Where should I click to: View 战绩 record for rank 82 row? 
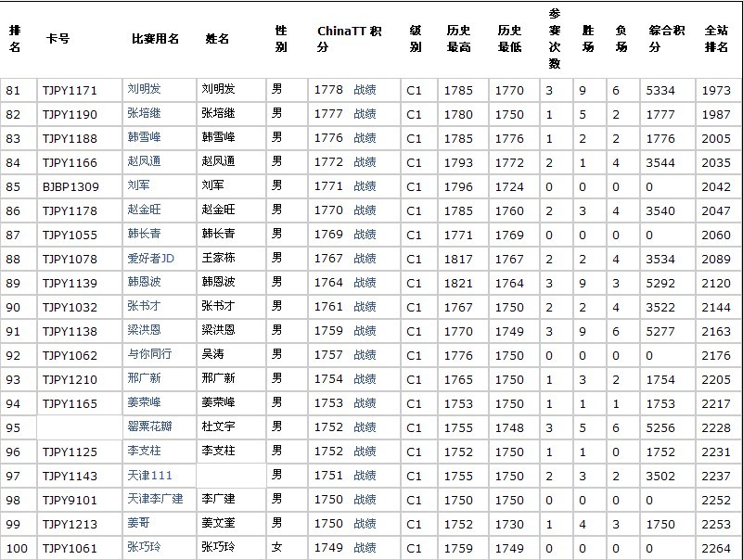coord(365,114)
